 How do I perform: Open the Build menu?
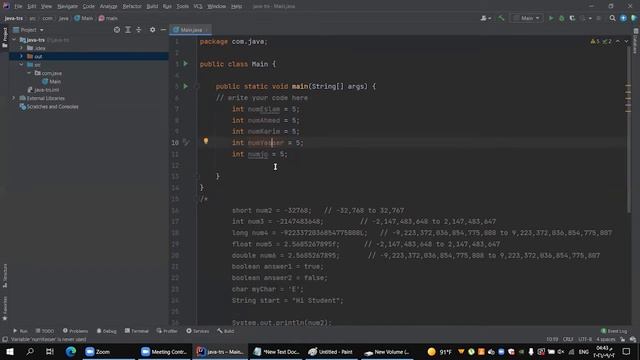[152, 6]
